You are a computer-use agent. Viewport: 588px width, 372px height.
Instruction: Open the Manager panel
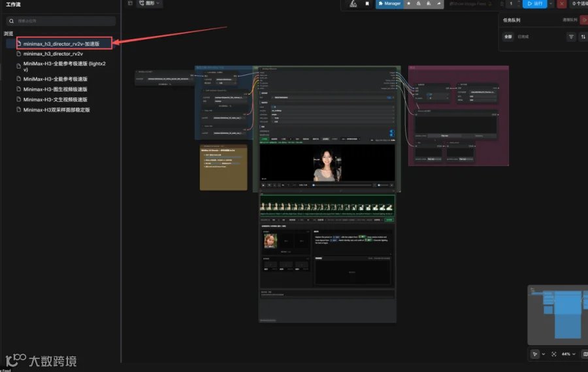tap(389, 3)
